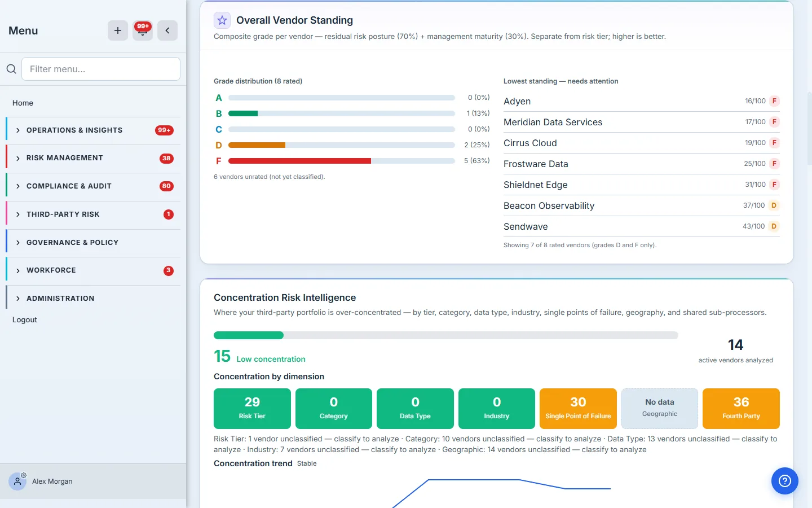This screenshot has height=508, width=812.
Task: Open the Beacon Observability vendor row
Action: click(642, 205)
